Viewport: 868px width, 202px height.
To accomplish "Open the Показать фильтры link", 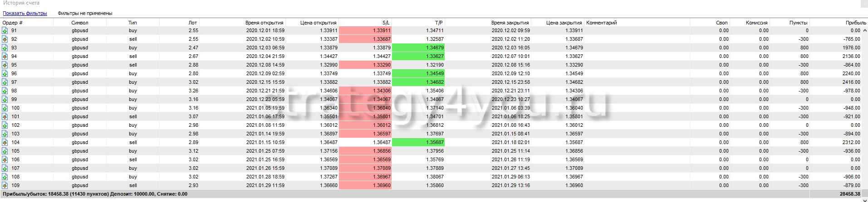I will (x=25, y=13).
